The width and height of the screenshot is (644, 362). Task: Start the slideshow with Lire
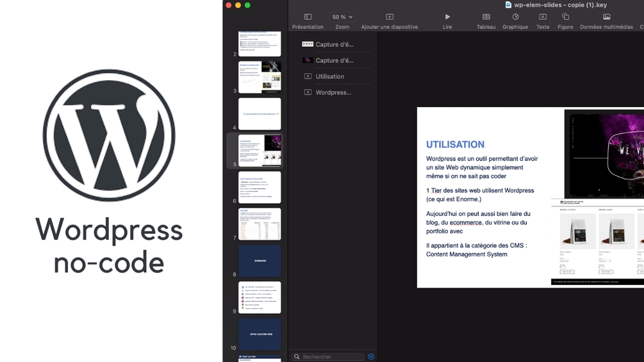tap(447, 21)
